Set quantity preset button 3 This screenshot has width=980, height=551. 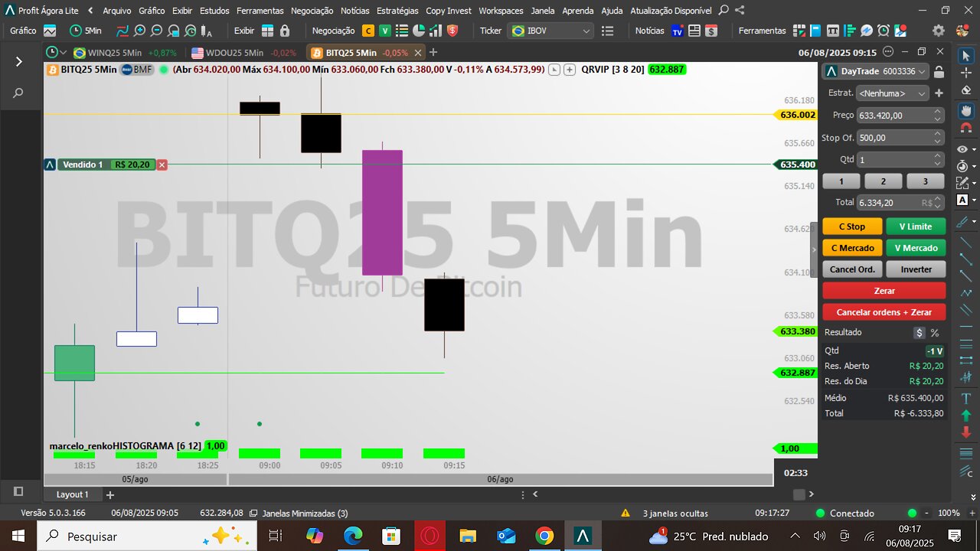[x=925, y=181]
